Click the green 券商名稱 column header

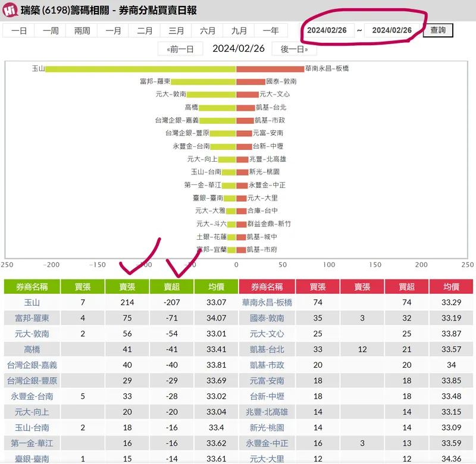tap(32, 287)
